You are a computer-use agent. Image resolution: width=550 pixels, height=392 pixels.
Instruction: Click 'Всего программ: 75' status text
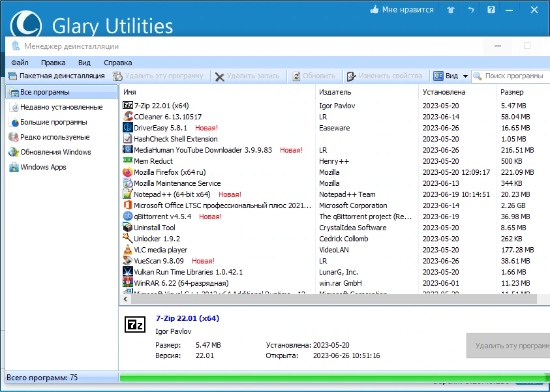42,378
